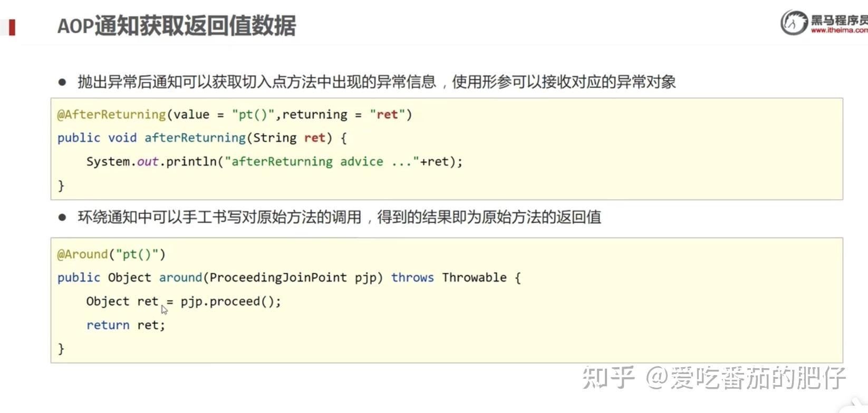This screenshot has width=868, height=413.
Task: Click the 抛出异常后通知 bullet sentence
Action: 376,82
